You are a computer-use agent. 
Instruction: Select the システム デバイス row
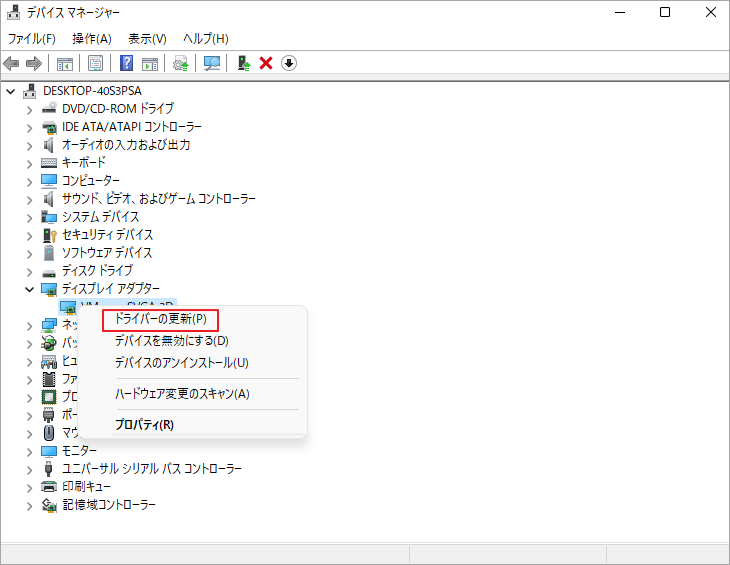(x=101, y=217)
